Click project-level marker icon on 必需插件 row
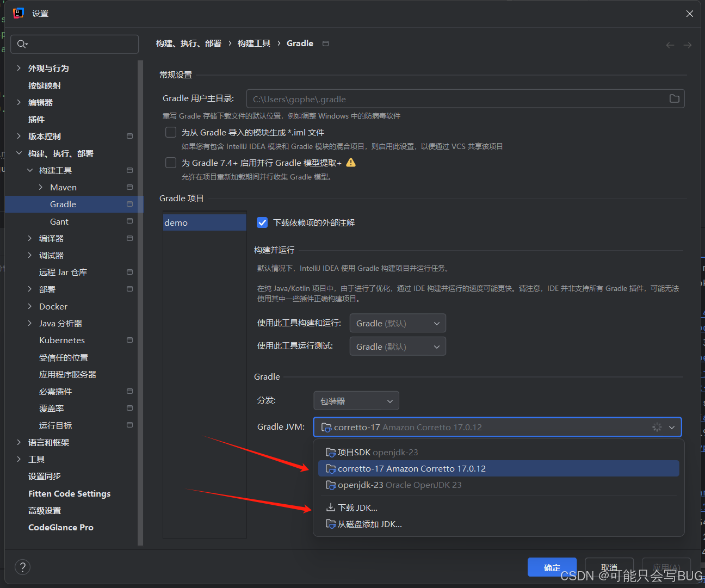 click(129, 391)
